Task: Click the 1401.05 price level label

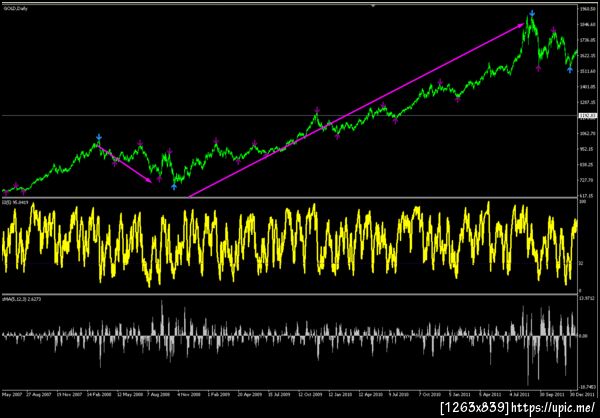Action: 588,87
